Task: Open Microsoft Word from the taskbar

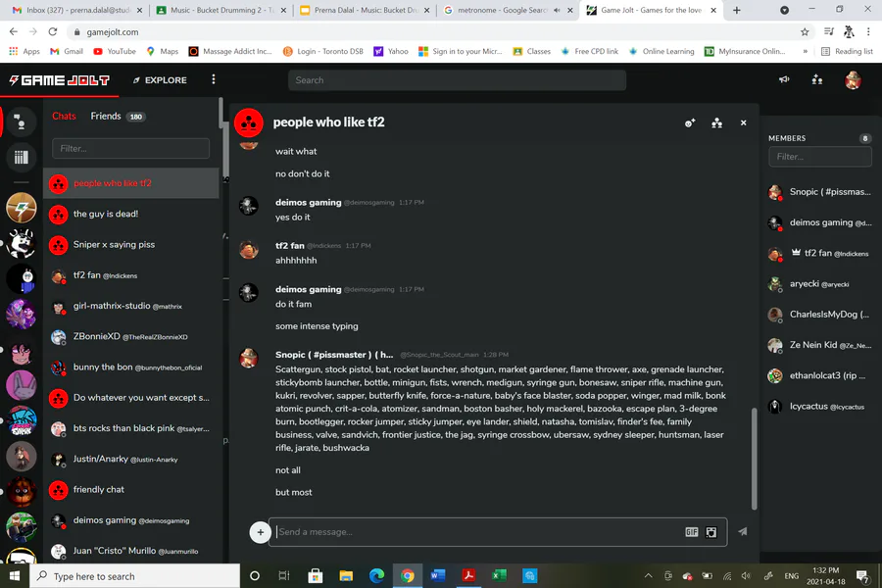Action: point(438,575)
